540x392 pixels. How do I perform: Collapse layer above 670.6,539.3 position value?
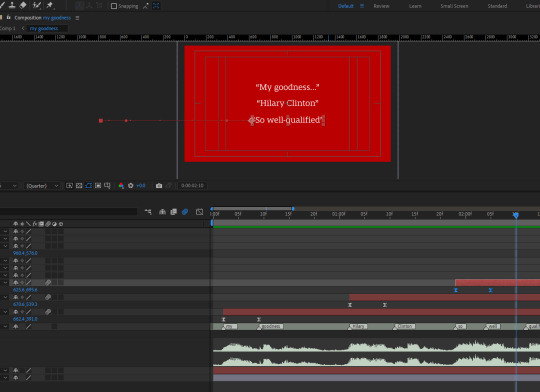(5, 297)
